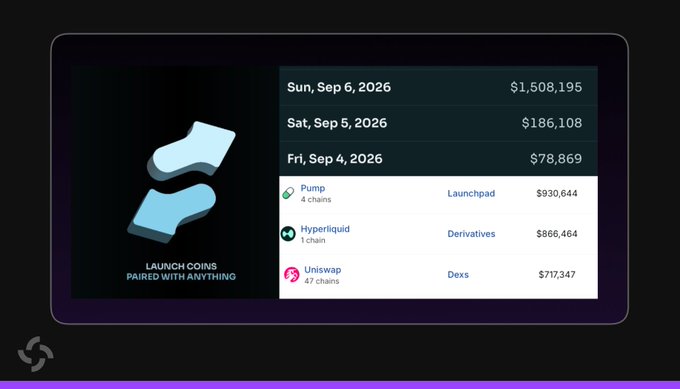Select the Launchpad category link
This screenshot has height=389, width=680.
pos(471,193)
